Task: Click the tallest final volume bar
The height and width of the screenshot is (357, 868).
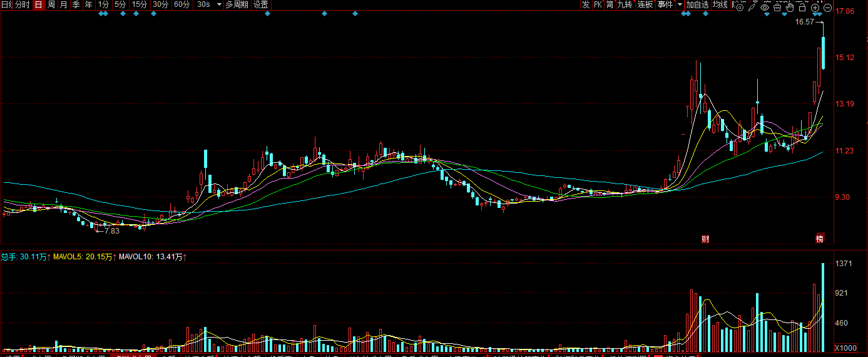Action: pyautogui.click(x=823, y=307)
